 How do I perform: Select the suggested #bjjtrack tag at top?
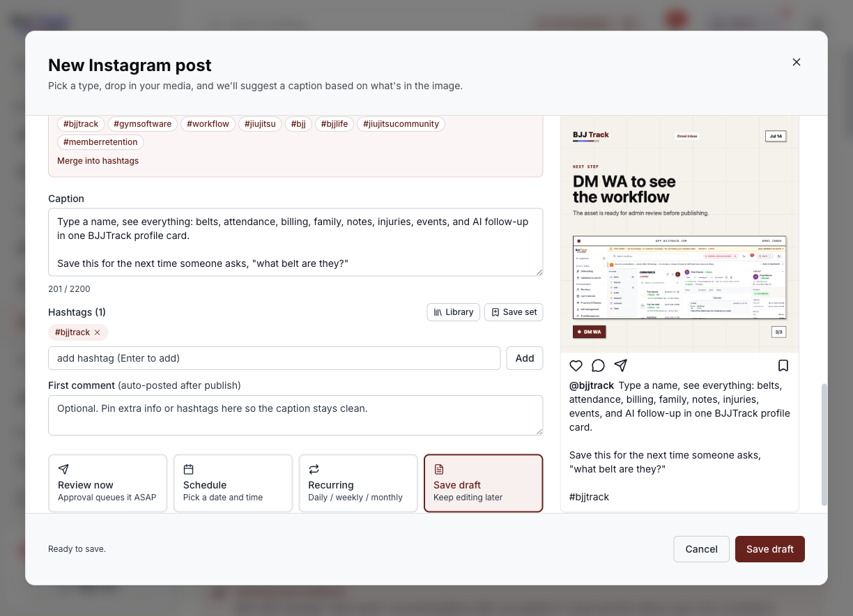tap(81, 124)
